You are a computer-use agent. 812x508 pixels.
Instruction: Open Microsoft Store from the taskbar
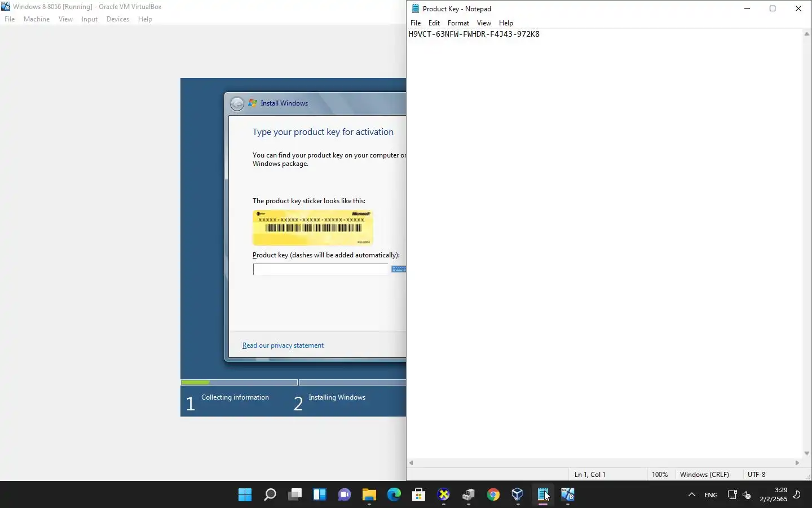tap(418, 495)
